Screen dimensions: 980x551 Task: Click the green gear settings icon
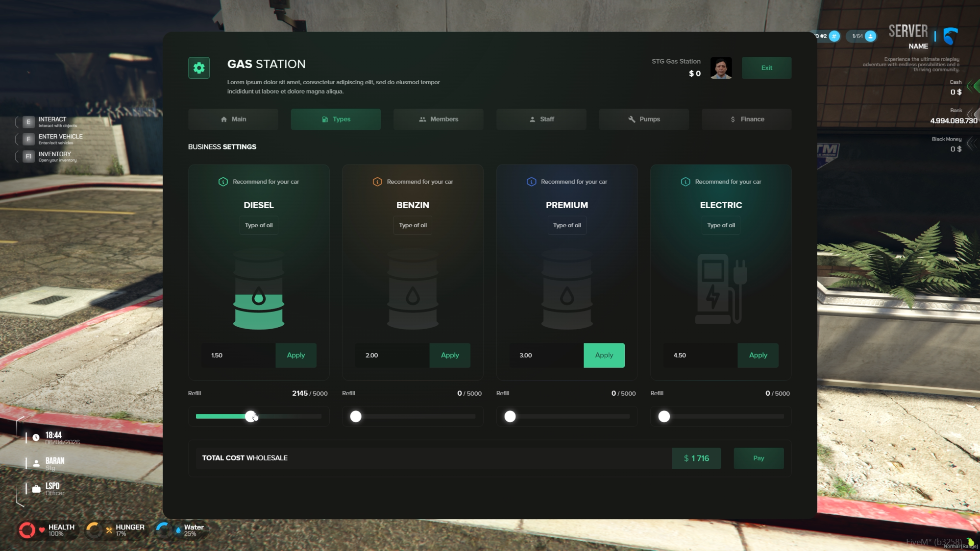(199, 68)
